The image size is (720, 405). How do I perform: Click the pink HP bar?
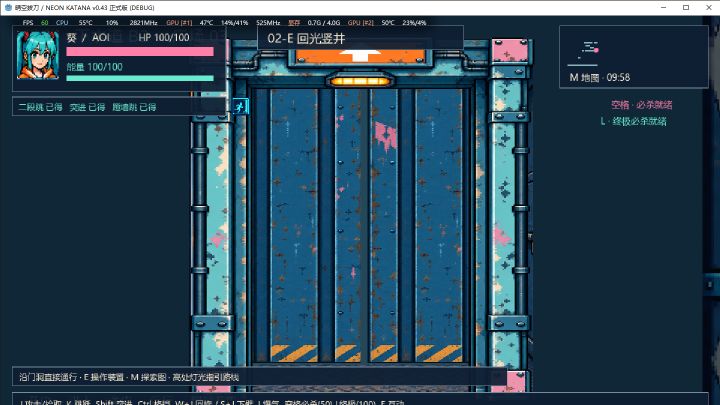[140, 51]
